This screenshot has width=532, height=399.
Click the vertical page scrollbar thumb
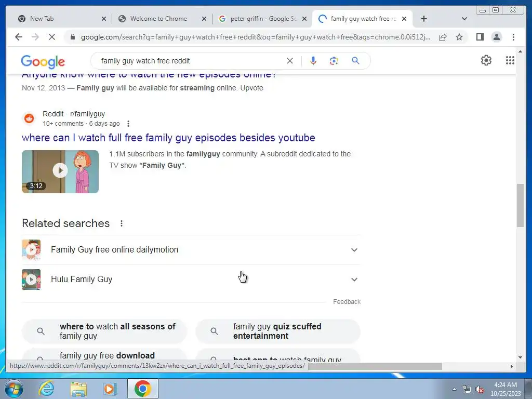coord(520,205)
